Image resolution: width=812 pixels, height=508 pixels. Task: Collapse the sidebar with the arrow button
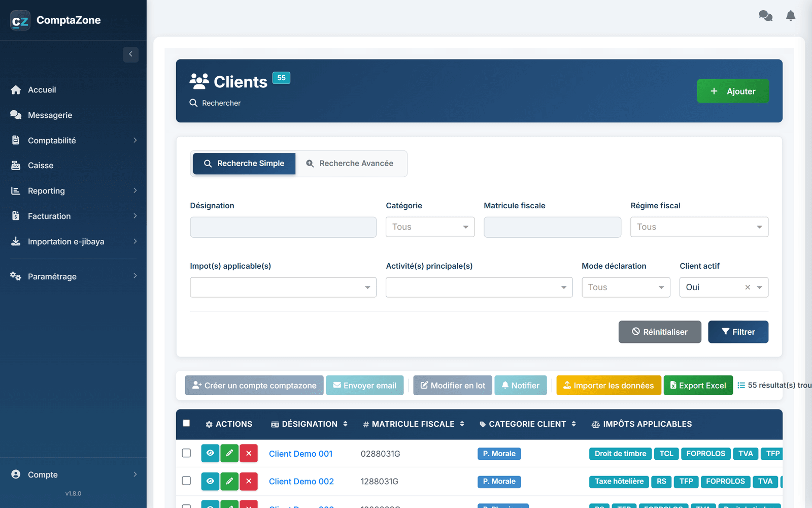[x=130, y=54]
